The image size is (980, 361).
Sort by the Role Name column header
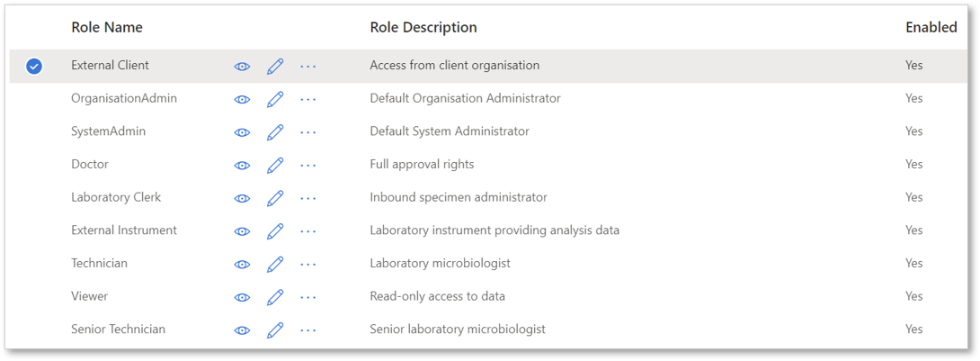[x=107, y=28]
